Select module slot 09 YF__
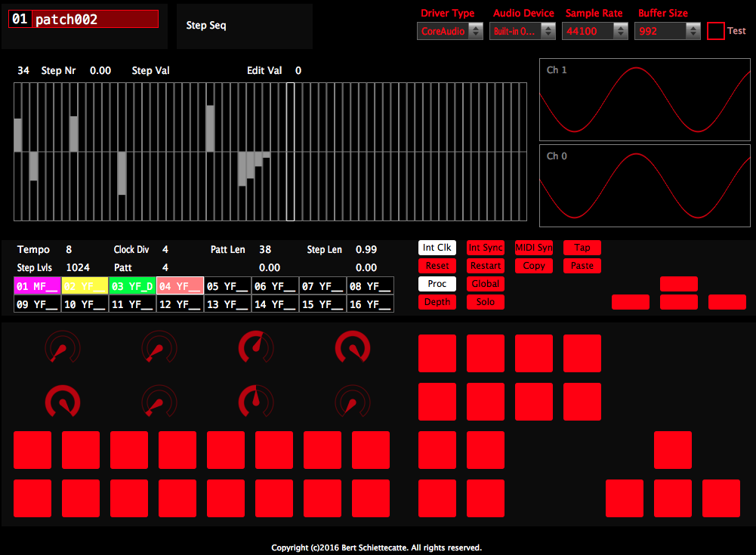Viewport: 756px width, 555px height. pyautogui.click(x=38, y=304)
